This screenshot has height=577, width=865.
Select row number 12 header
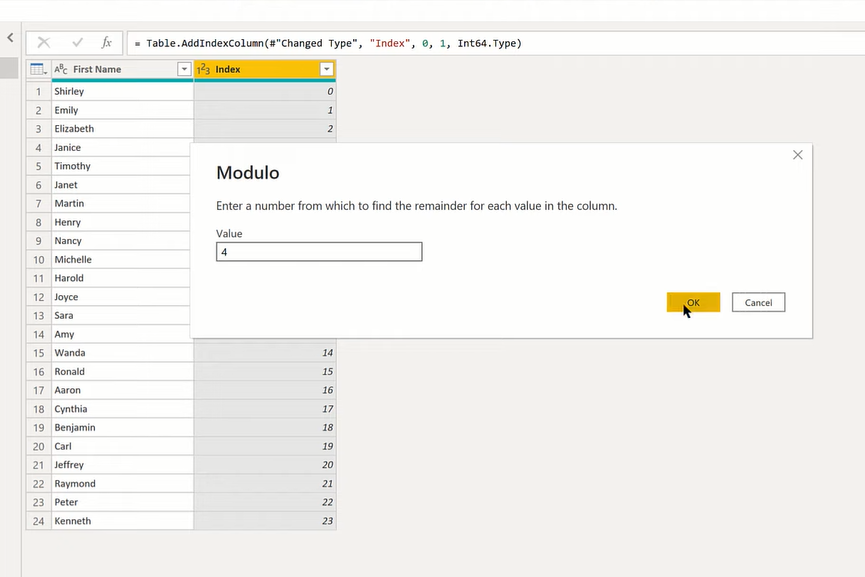click(39, 297)
